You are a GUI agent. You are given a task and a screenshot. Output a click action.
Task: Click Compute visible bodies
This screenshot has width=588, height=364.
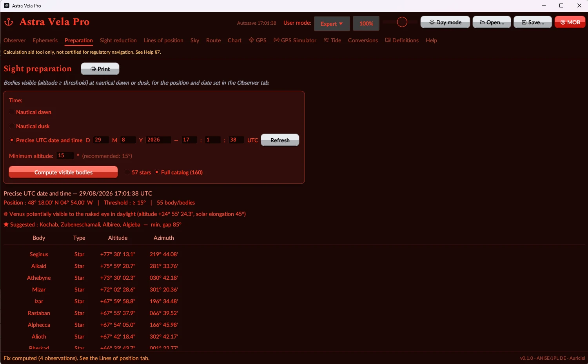(x=64, y=172)
